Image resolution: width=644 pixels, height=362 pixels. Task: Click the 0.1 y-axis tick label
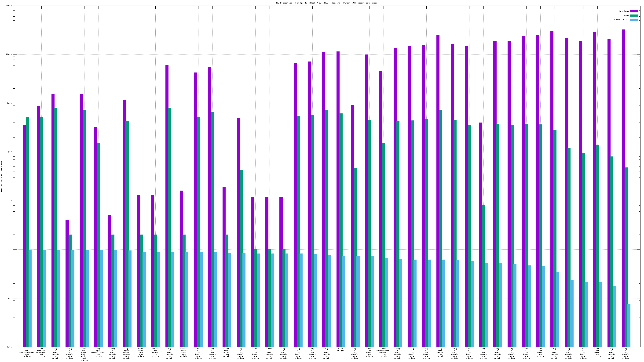(10, 298)
